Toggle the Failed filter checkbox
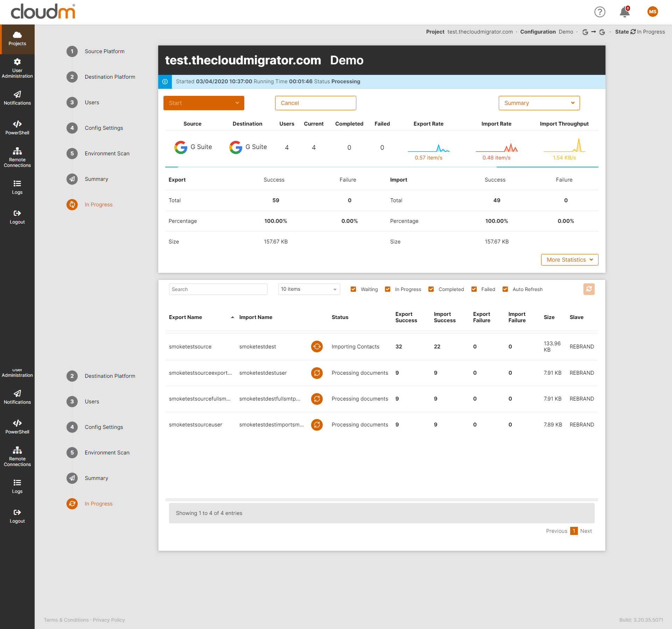 click(474, 289)
